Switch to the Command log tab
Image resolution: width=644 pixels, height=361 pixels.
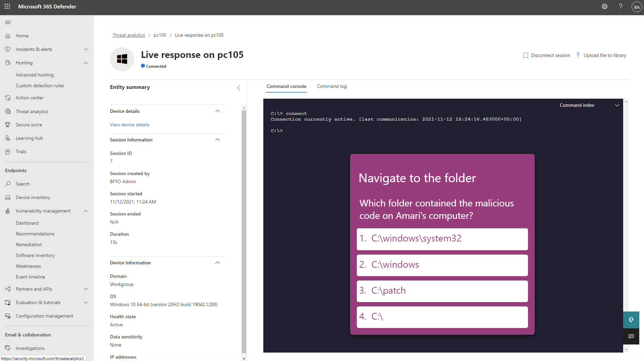tap(332, 86)
